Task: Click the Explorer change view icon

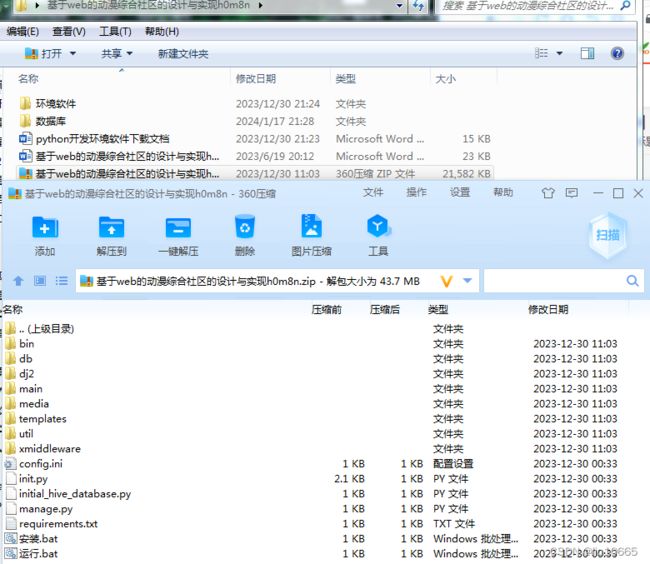Action: coord(541,53)
